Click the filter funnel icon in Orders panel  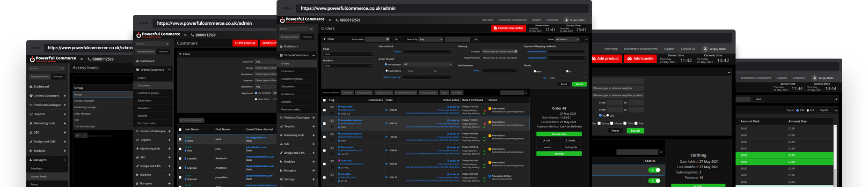(x=325, y=39)
